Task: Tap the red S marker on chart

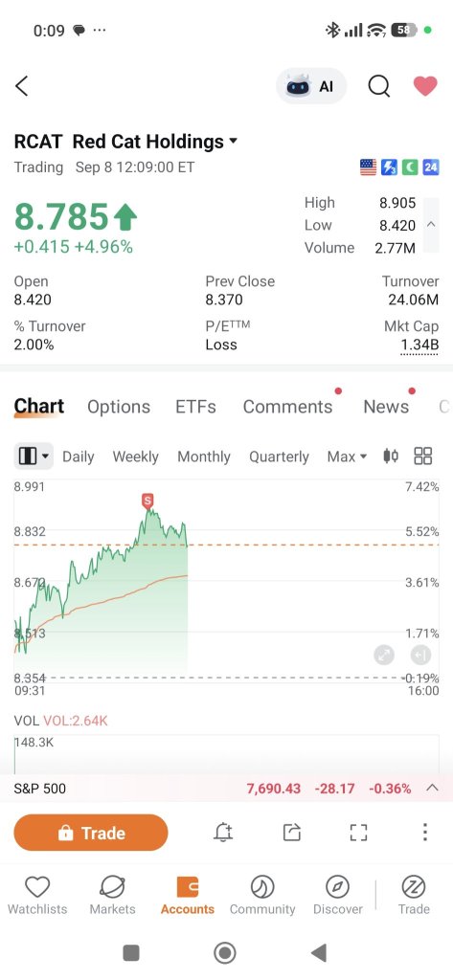Action: pos(147,501)
